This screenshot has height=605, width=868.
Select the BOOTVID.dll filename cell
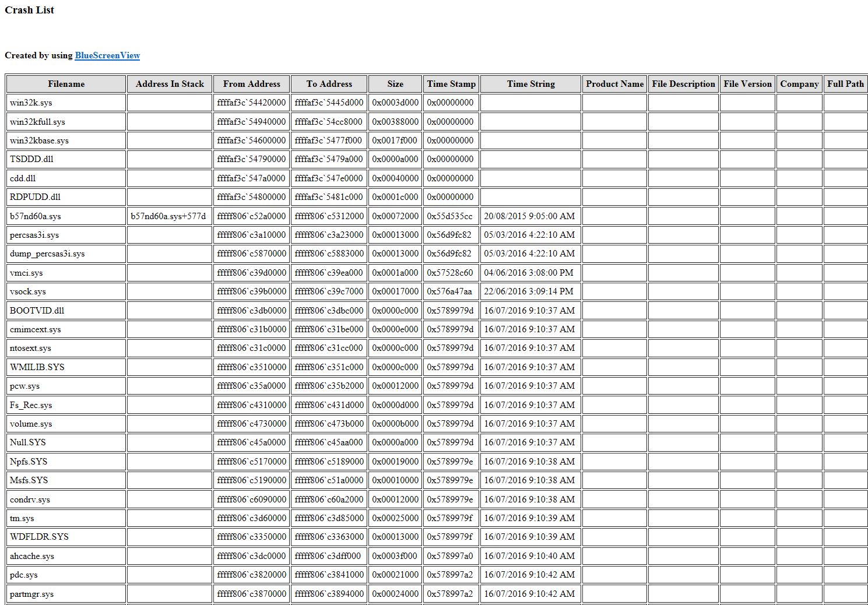coord(66,311)
